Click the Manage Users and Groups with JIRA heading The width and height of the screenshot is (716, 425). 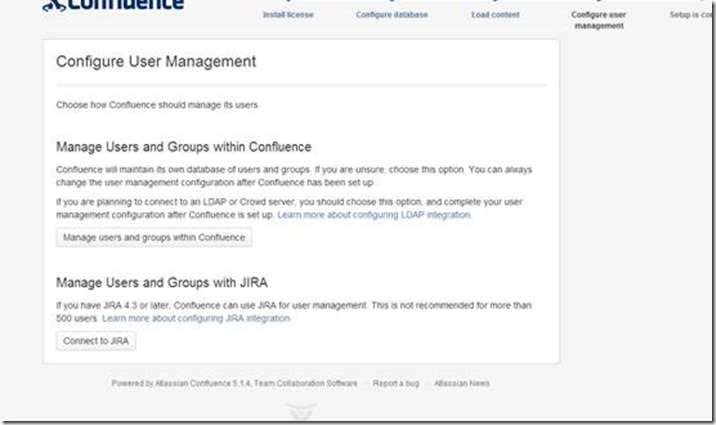(162, 283)
